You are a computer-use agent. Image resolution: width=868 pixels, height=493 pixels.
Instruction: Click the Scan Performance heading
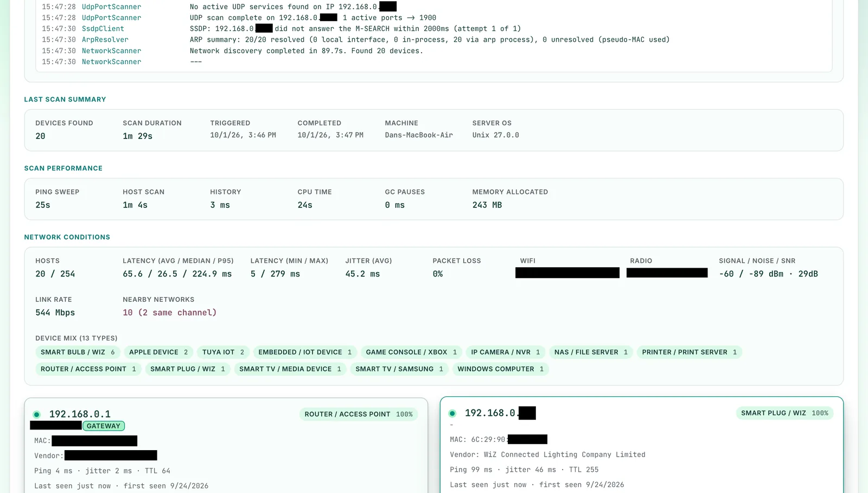point(63,168)
